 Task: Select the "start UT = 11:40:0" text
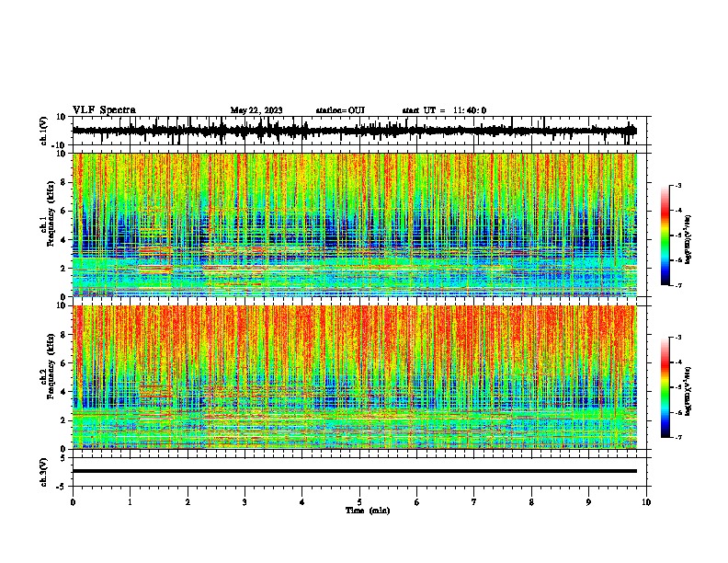click(x=444, y=110)
